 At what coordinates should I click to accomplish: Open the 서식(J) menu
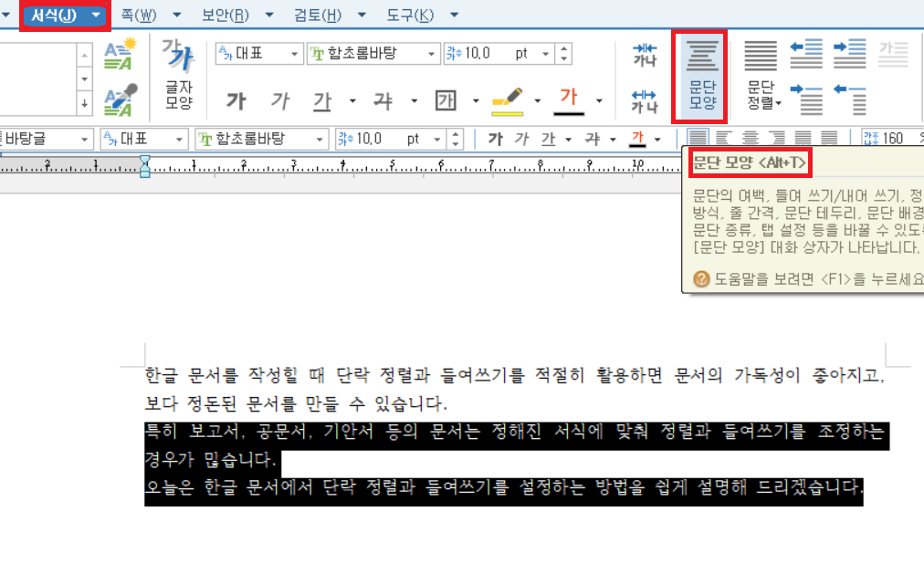tap(54, 16)
